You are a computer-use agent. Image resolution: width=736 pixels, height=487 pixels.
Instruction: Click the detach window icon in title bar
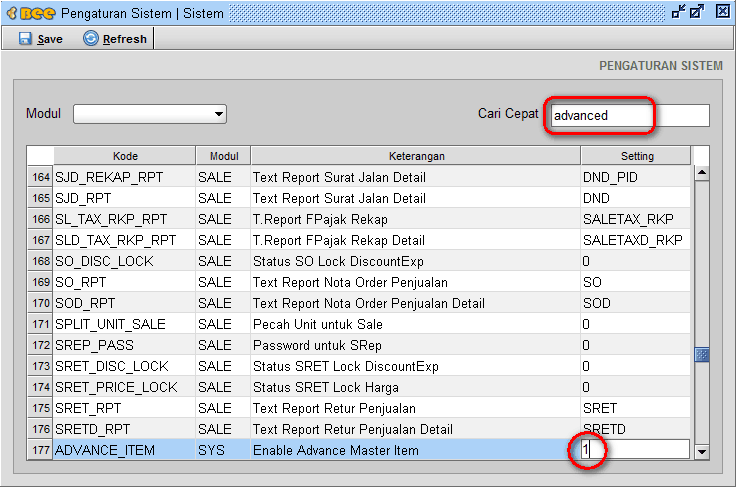click(698, 11)
